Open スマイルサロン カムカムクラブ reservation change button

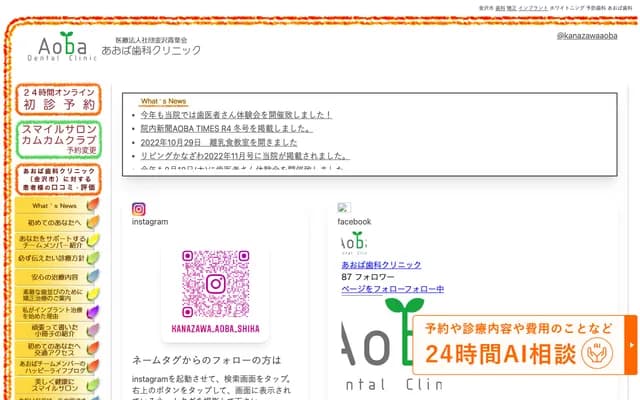58,140
